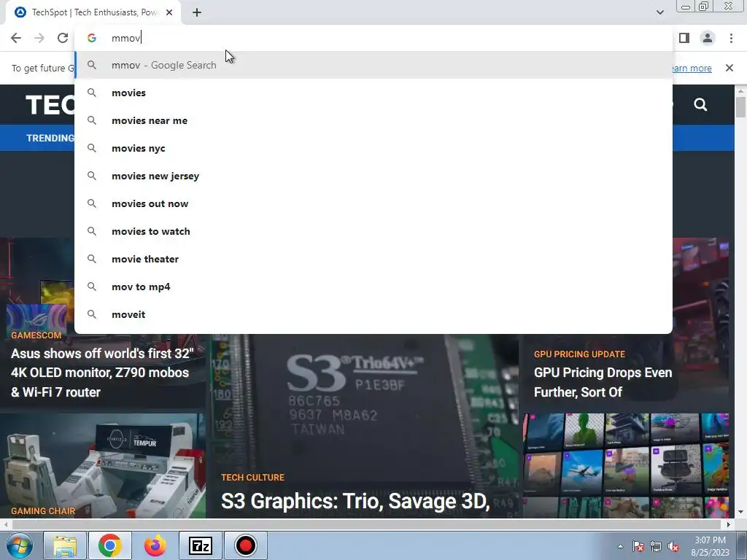The width and height of the screenshot is (747, 560).
Task: Pick the 'movie theater' suggestion
Action: click(x=373, y=259)
